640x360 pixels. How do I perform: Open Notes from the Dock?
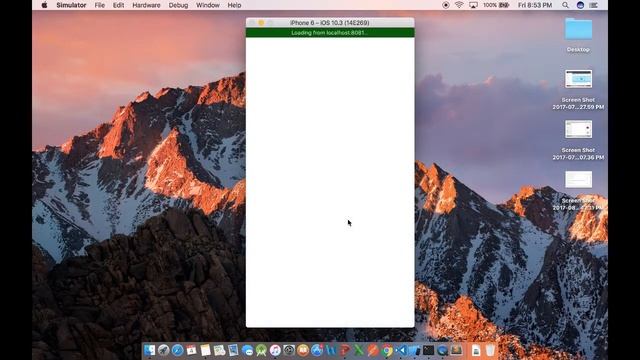point(205,350)
